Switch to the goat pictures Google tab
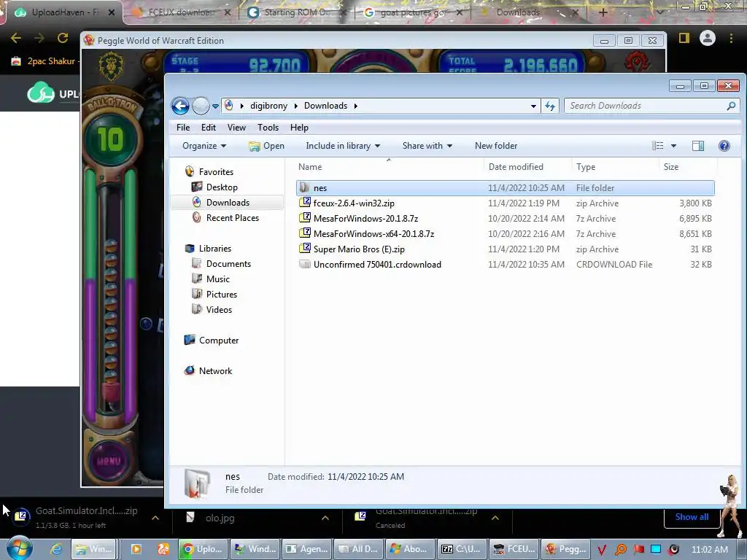This screenshot has height=560, width=747. [x=413, y=12]
